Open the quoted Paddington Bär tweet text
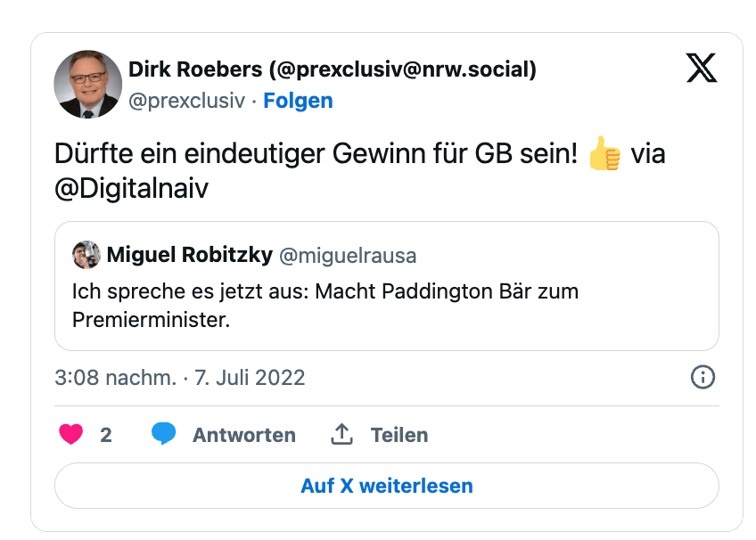Viewport: 756px width, 540px height. click(325, 305)
